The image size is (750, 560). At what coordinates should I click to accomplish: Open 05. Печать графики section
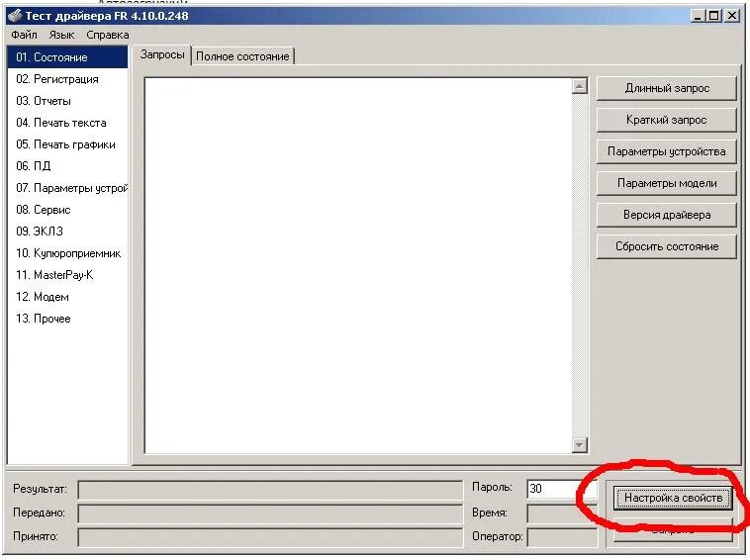[x=68, y=144]
